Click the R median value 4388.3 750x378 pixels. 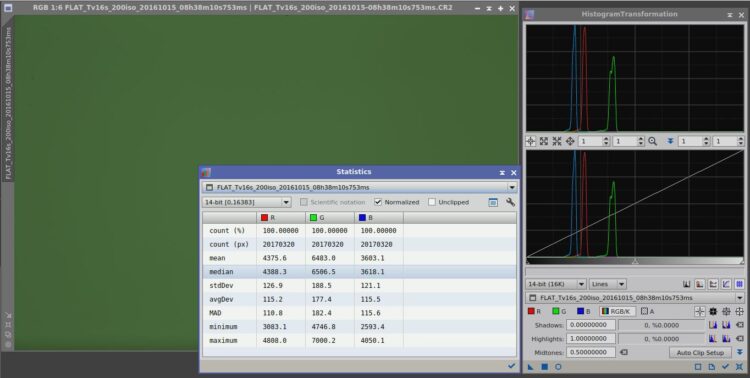pos(275,272)
